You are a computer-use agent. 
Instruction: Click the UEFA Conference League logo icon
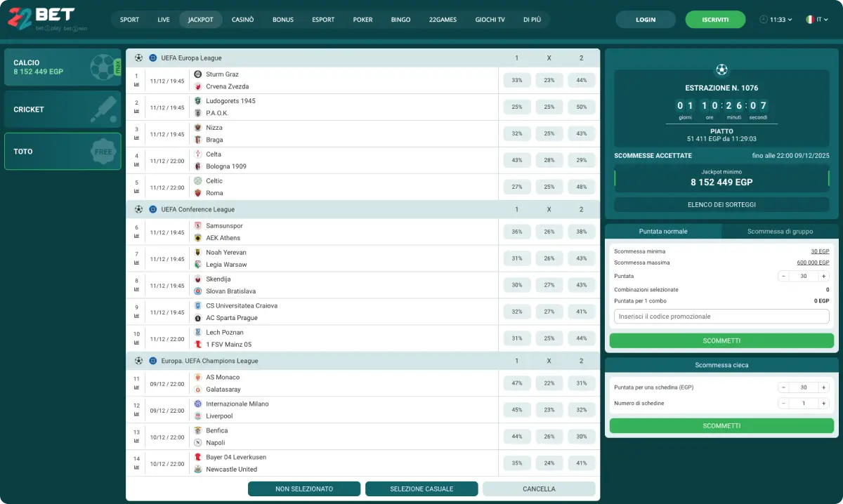pos(153,208)
